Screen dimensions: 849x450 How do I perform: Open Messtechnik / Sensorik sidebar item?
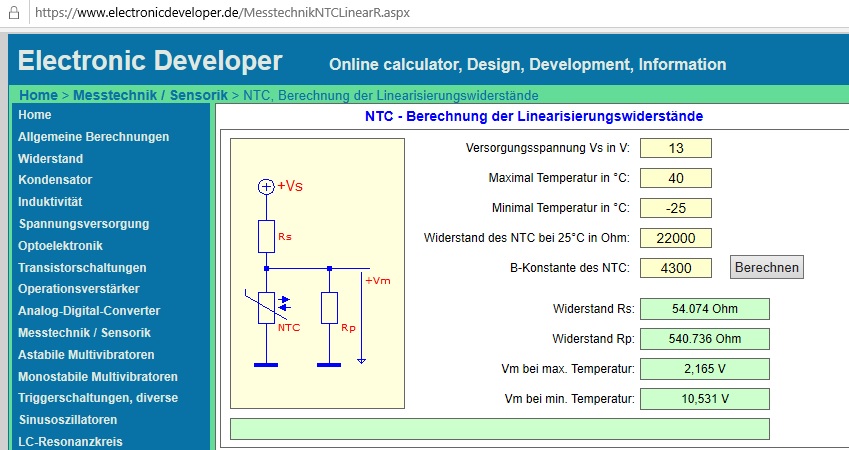84,333
